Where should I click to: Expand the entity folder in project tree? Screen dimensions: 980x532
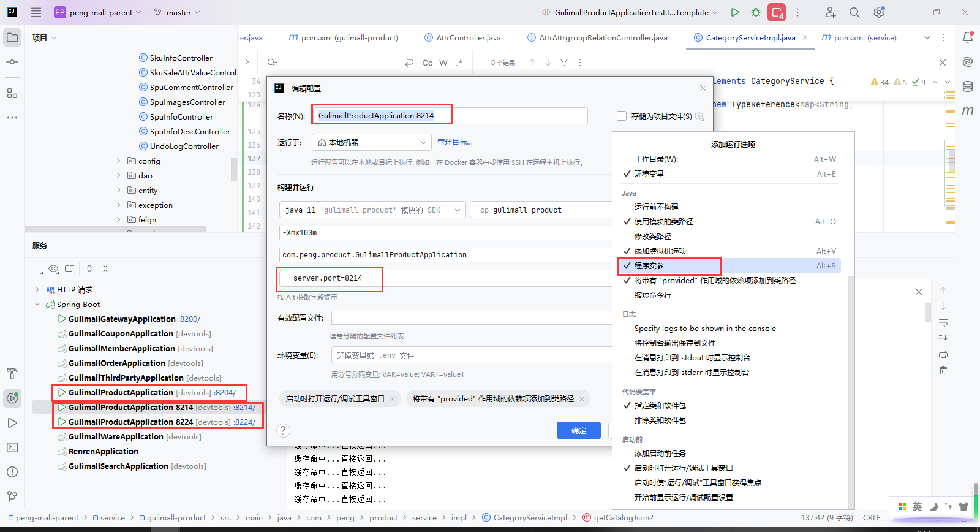pyautogui.click(x=119, y=190)
